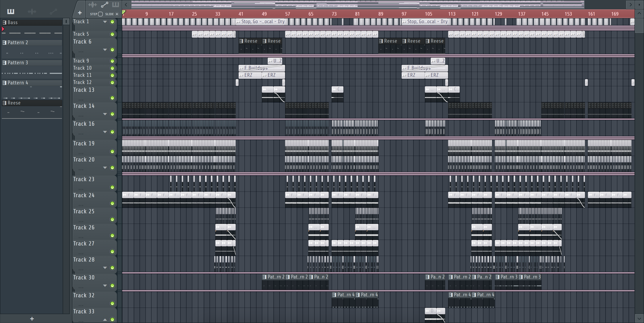
Task: Select the first F Buildups clip on Track 10
Action: tap(262, 68)
